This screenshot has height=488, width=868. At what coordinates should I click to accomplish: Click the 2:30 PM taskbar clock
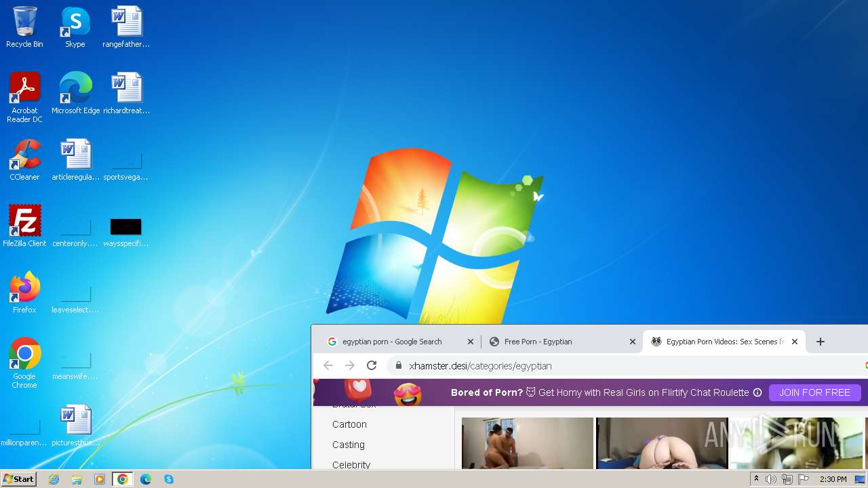pos(833,479)
